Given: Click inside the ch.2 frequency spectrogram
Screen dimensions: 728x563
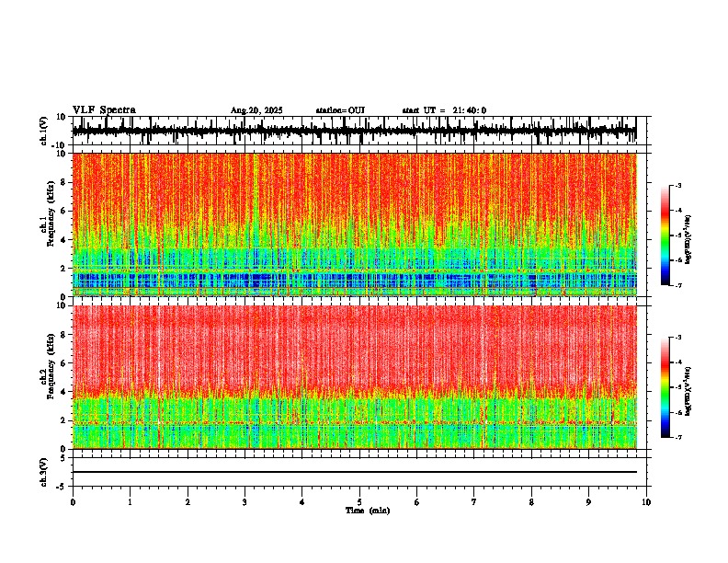Looking at the screenshot, I should [354, 377].
